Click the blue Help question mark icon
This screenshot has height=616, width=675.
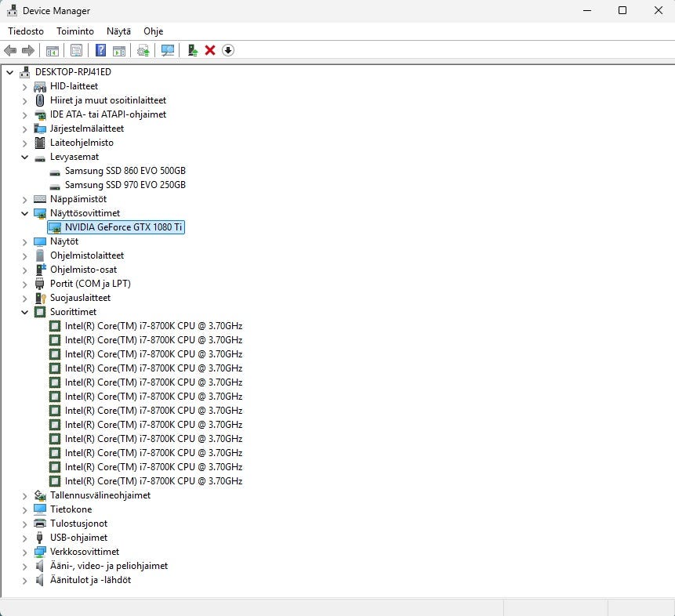coord(100,50)
